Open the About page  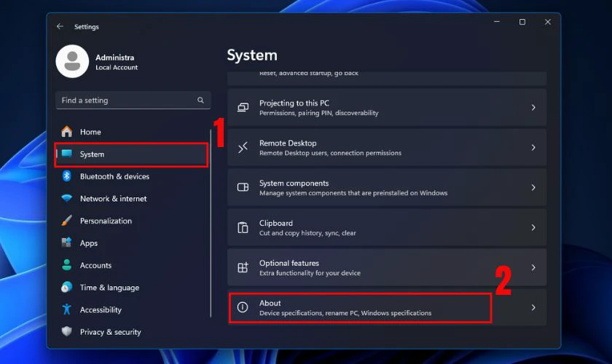(387, 307)
